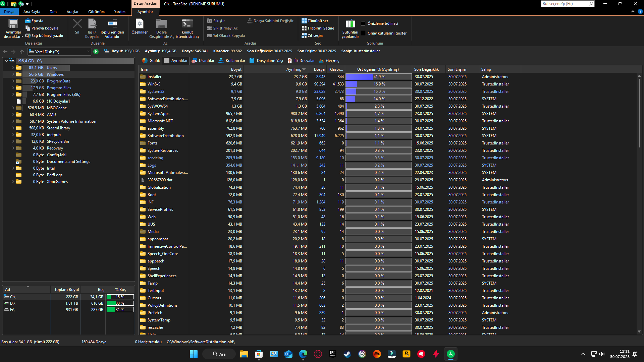
Task: Select the WinSxS folder row
Action: click(x=388, y=84)
